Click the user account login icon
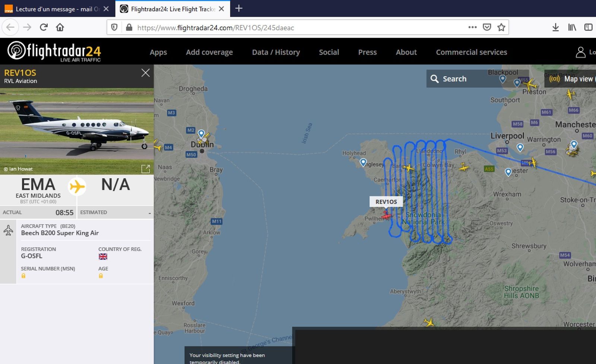596x364 pixels. [580, 52]
